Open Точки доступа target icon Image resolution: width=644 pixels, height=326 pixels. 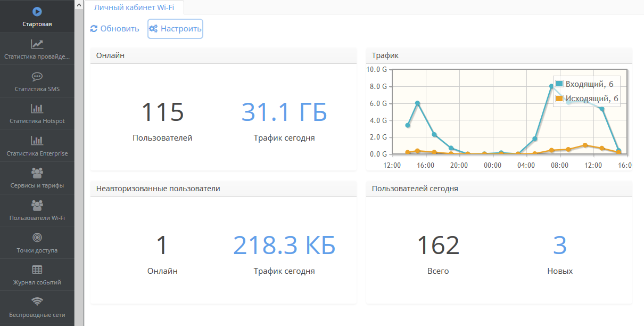click(x=37, y=238)
